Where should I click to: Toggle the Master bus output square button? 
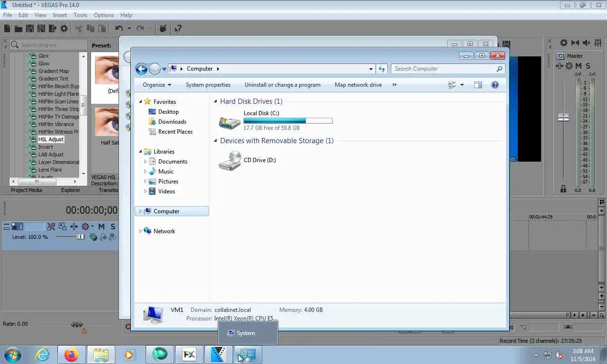tap(561, 56)
